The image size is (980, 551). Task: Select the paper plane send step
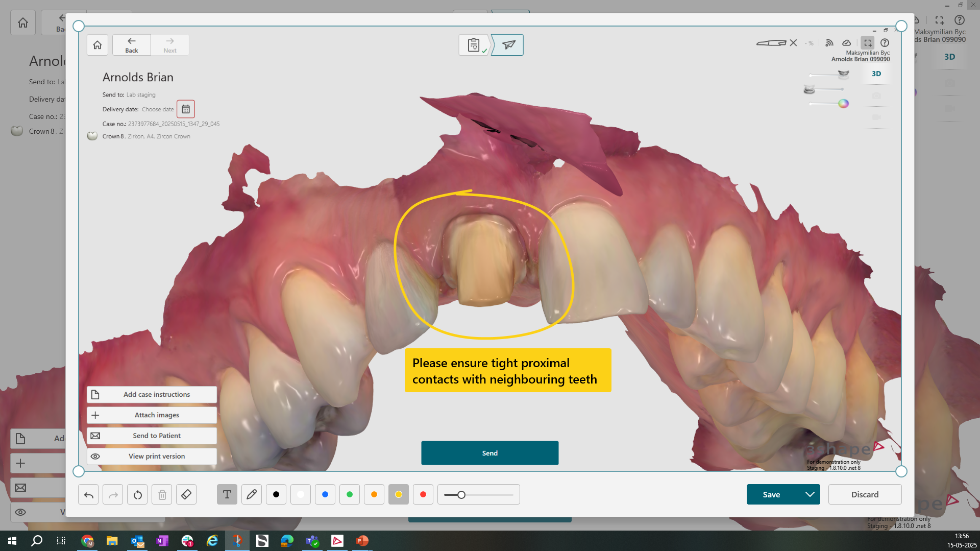point(508,45)
